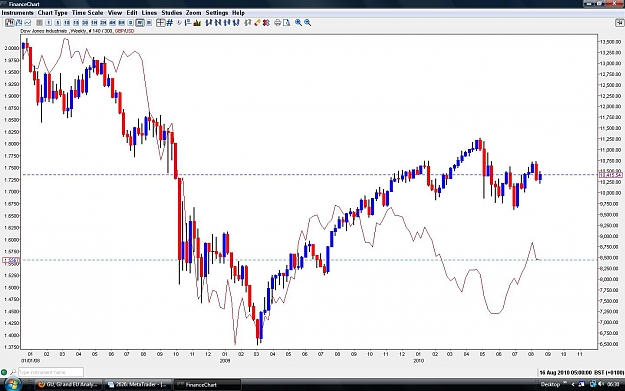Select the Weekly (W) timeframe button
This screenshot has height=391, width=625.
point(140,23)
